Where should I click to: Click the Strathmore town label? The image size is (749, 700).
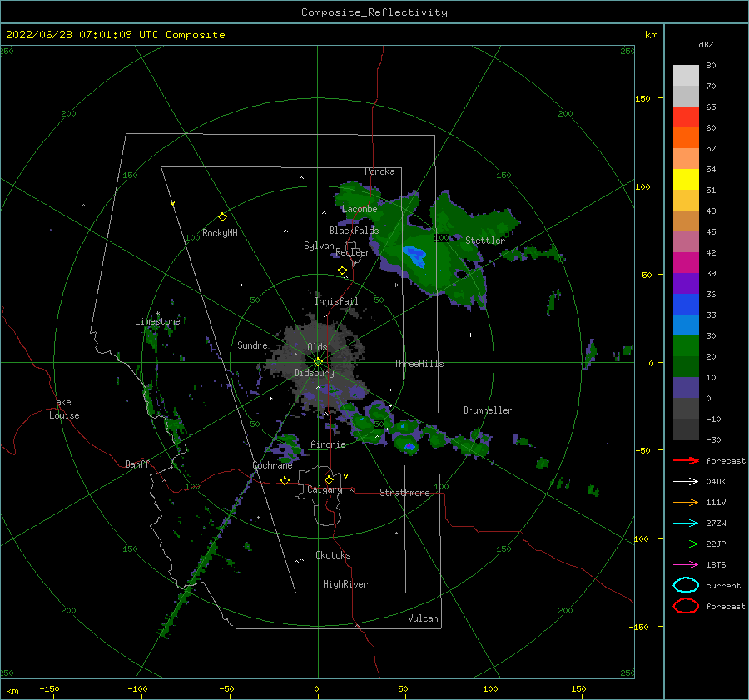(404, 493)
